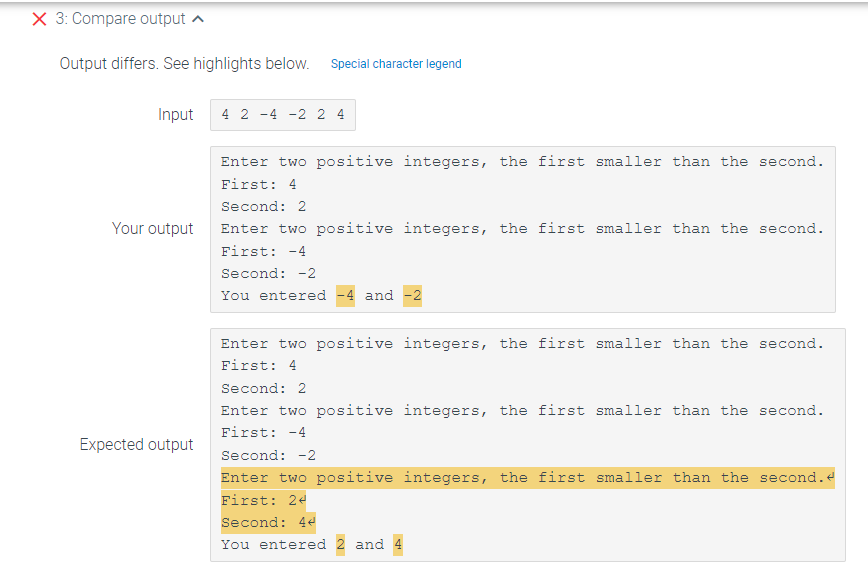
Task: Click the newline symbol after Second: 4
Action: click(x=311, y=522)
